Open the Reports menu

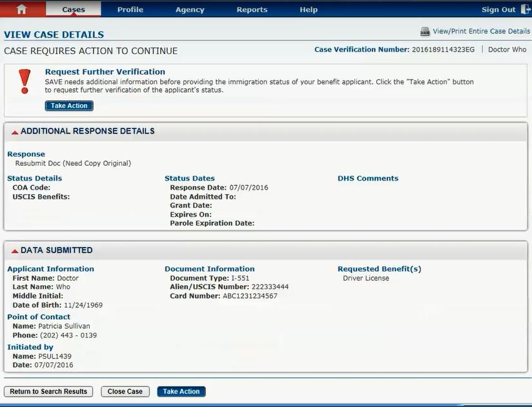click(252, 10)
